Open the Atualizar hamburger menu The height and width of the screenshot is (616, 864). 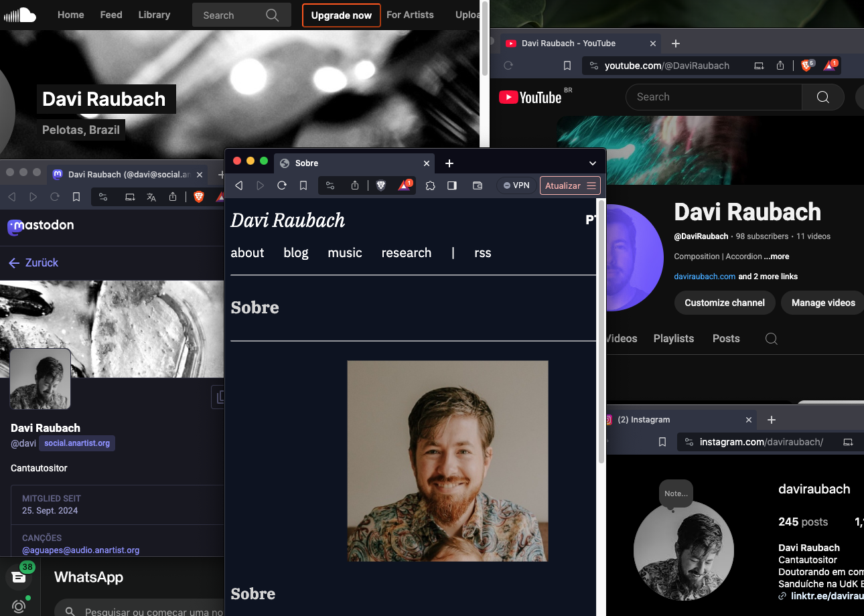[591, 185]
